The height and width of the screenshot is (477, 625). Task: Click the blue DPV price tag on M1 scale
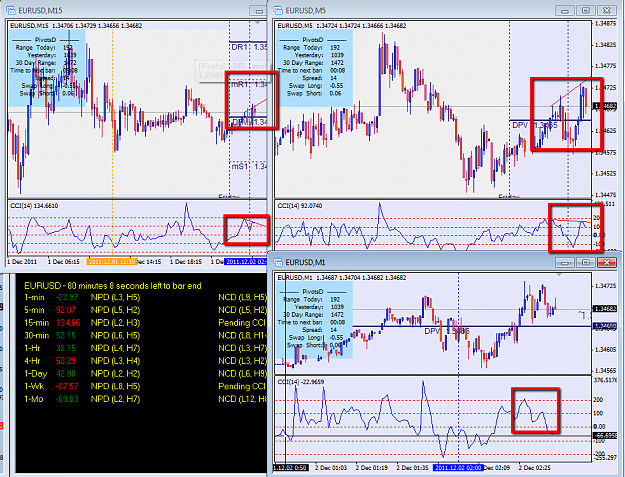pos(605,326)
